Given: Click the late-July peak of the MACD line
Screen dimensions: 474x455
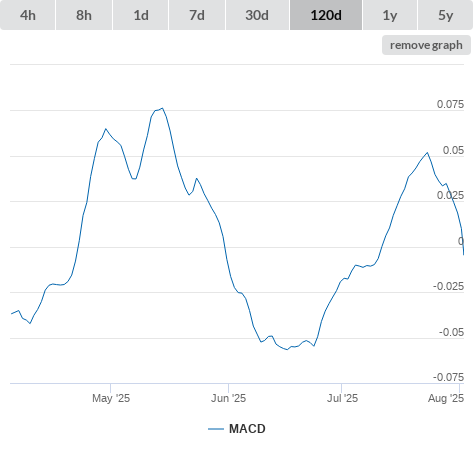Looking at the screenshot, I should point(427,153).
